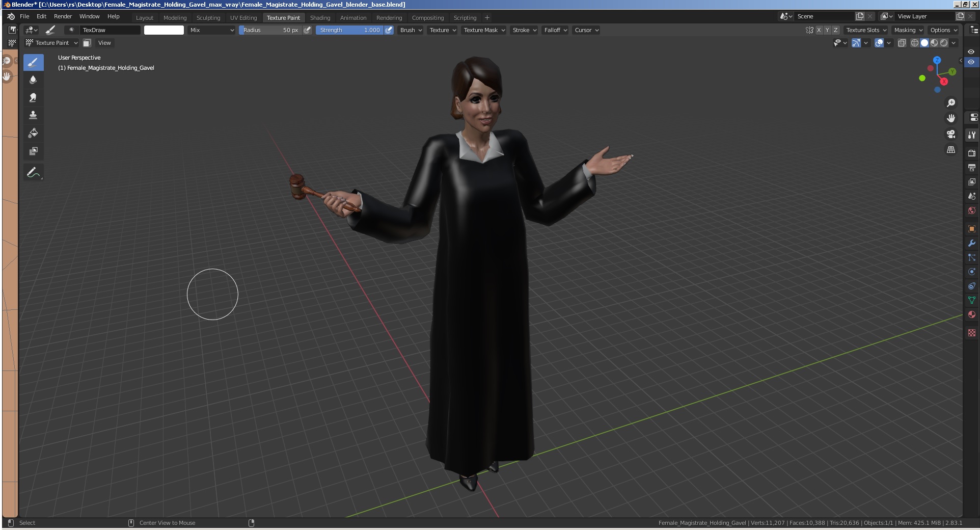Image resolution: width=980 pixels, height=530 pixels.
Task: Open Object properties tab
Action: tap(972, 229)
